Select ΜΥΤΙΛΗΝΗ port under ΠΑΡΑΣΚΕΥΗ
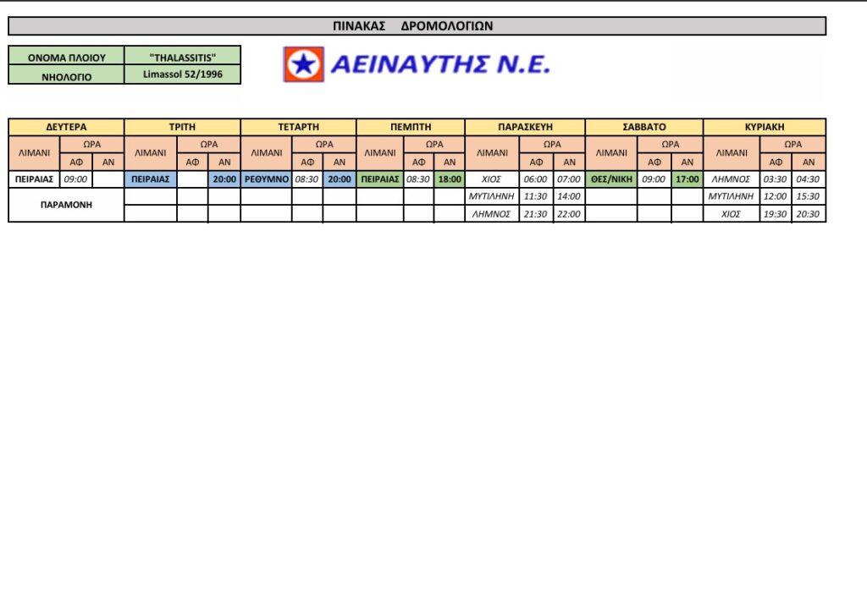 [x=492, y=196]
